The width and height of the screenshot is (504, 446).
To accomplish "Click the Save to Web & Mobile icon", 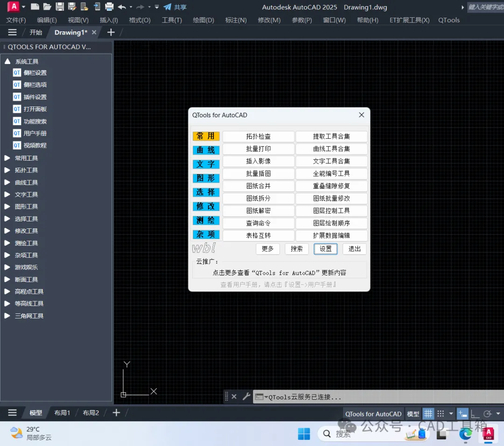I will [97, 7].
